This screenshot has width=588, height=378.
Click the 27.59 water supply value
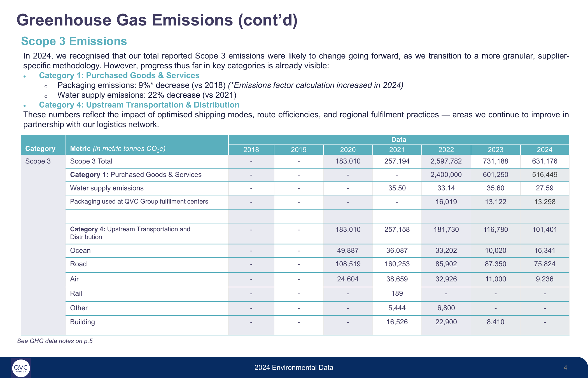tap(545, 188)
